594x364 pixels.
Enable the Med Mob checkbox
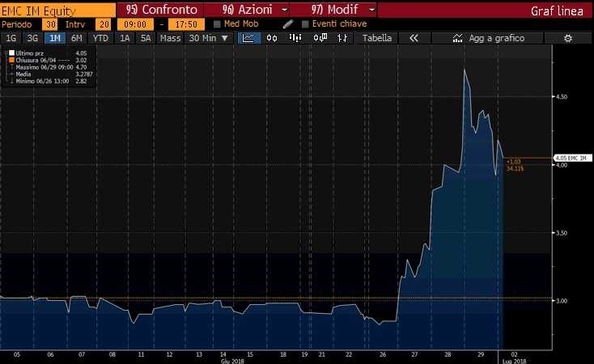(x=217, y=24)
